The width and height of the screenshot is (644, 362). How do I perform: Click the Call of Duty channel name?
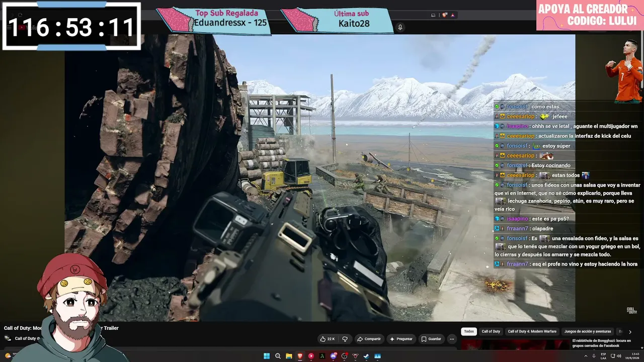tap(25, 338)
